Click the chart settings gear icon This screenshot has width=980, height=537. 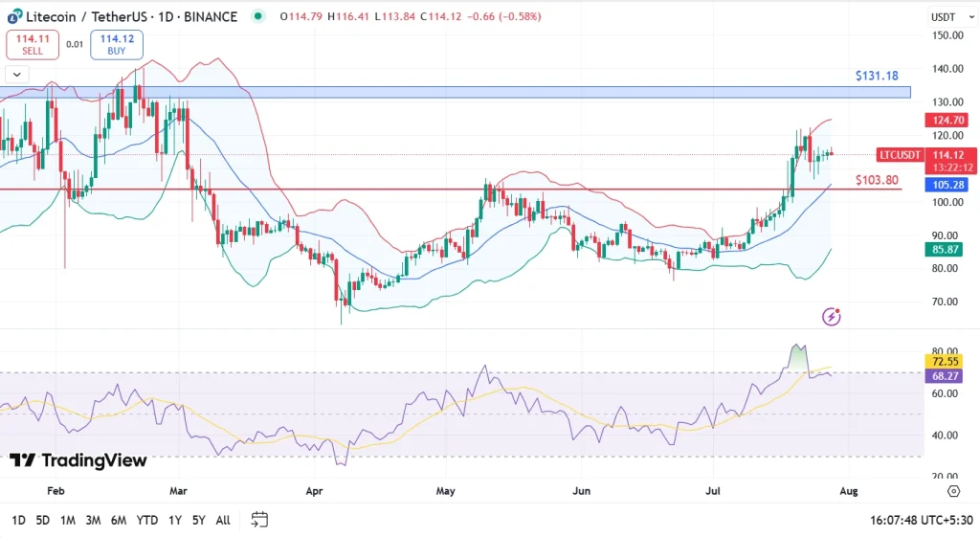coord(953,491)
